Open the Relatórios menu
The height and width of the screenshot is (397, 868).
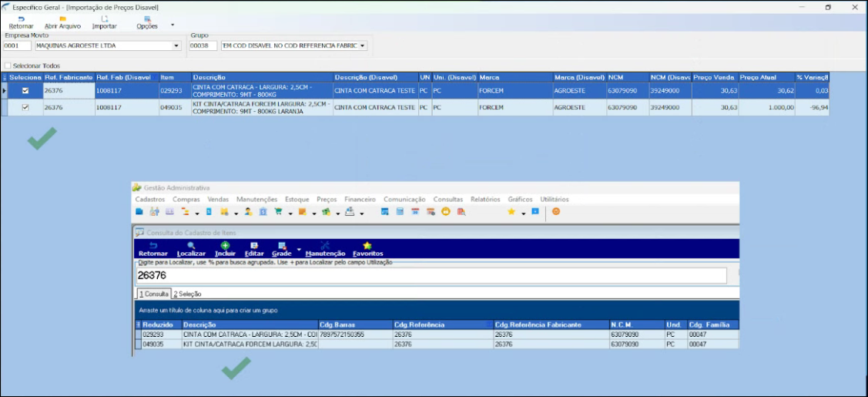(485, 200)
